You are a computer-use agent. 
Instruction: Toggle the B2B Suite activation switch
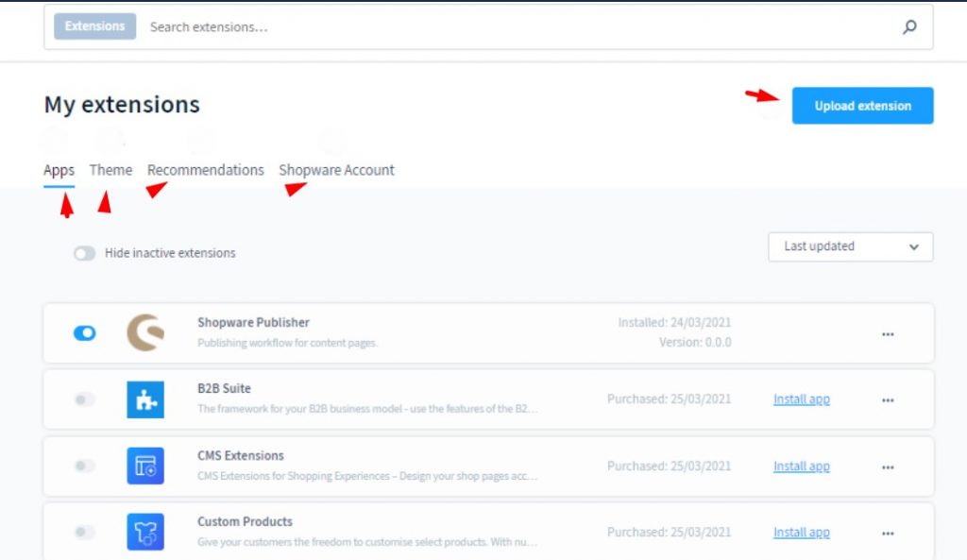(84, 399)
